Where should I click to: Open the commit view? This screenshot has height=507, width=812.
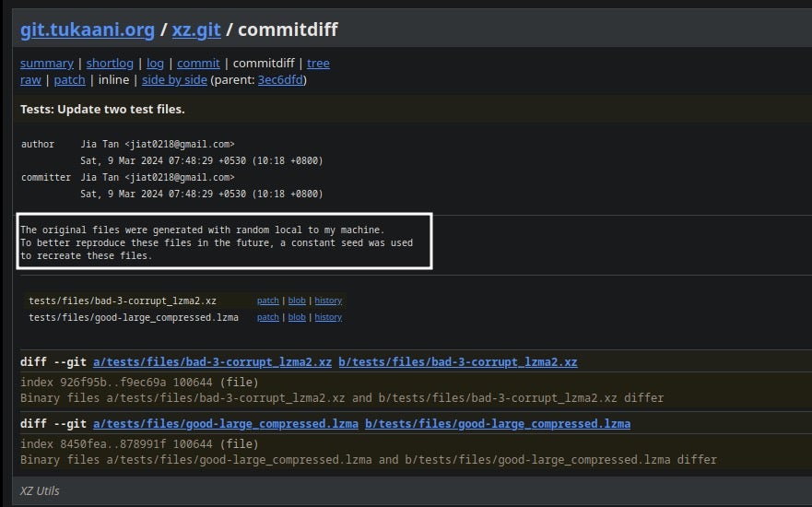tap(198, 64)
